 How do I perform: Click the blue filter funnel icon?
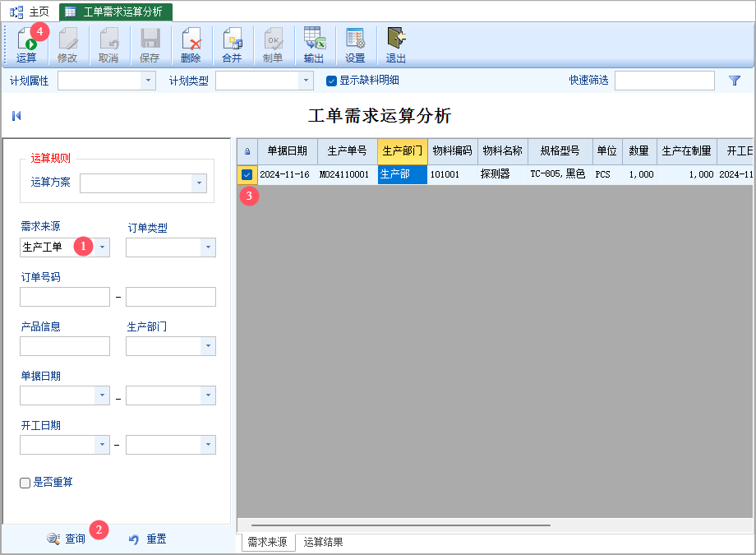click(735, 81)
